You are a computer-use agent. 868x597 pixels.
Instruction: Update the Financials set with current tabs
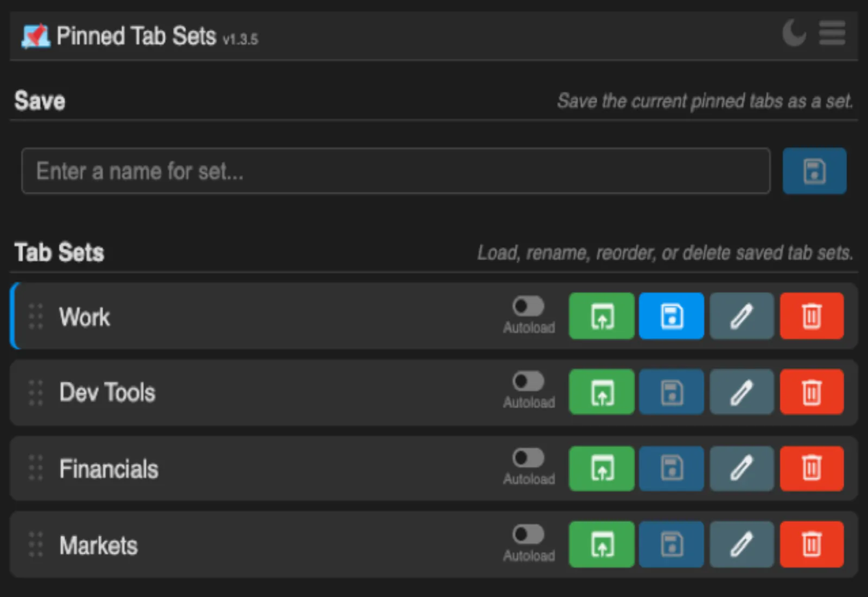[x=671, y=468]
